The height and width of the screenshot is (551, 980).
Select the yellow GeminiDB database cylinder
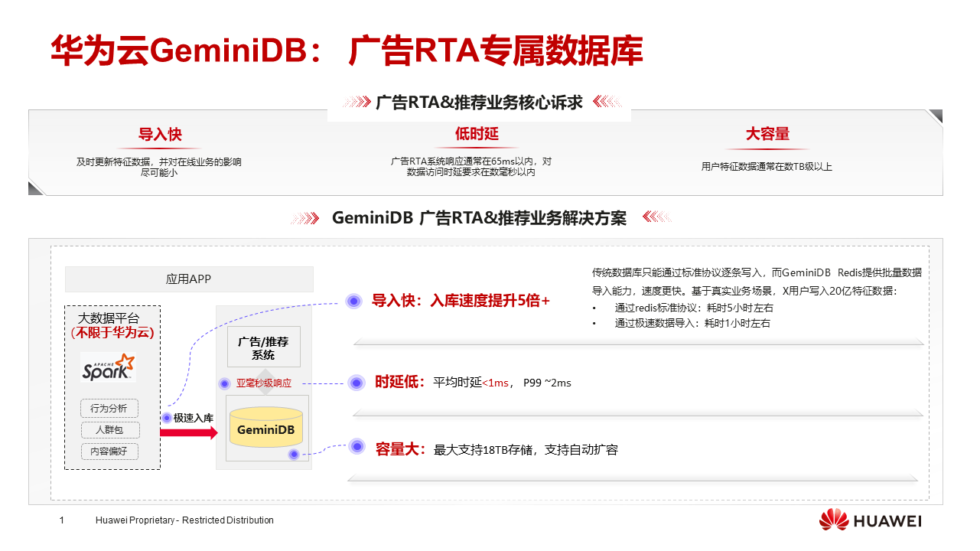[x=266, y=428]
